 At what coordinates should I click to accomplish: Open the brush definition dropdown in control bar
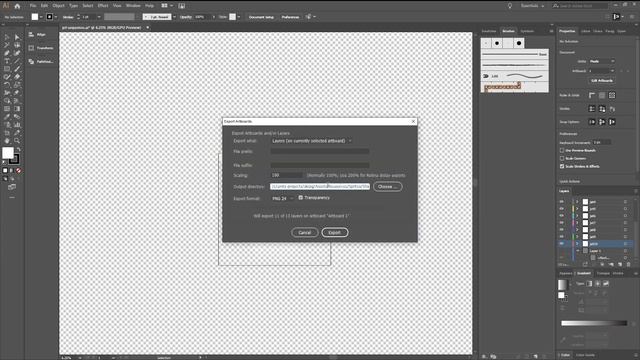[x=174, y=17]
